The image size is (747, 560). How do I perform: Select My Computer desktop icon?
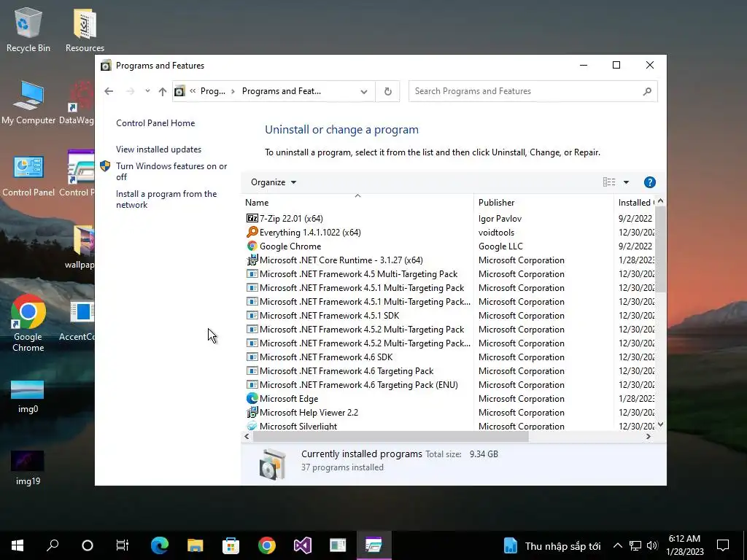pos(28,102)
